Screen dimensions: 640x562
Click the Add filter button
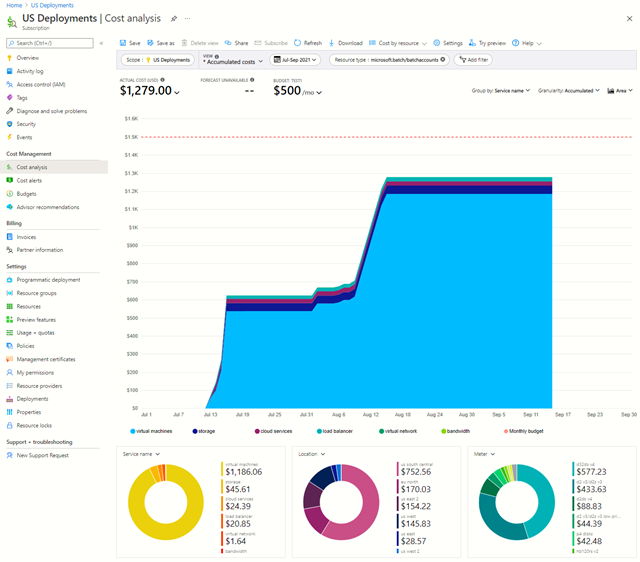473,60
